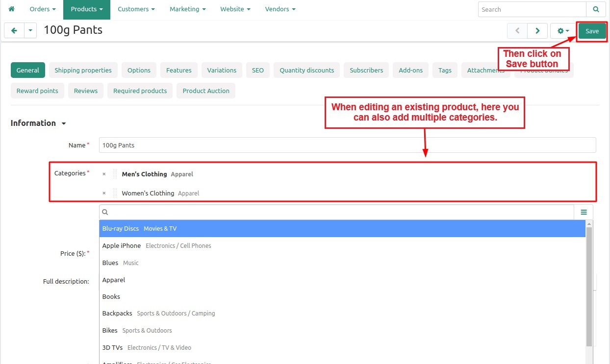Open the Marketing menu
The height and width of the screenshot is (364, 610).
pyautogui.click(x=187, y=9)
